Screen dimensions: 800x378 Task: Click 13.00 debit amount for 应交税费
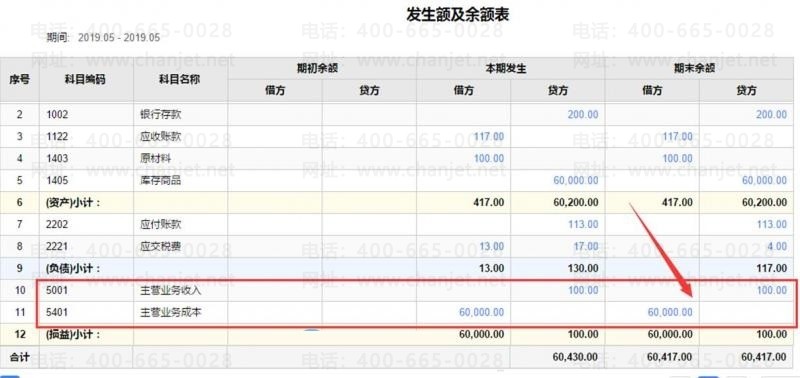click(492, 246)
